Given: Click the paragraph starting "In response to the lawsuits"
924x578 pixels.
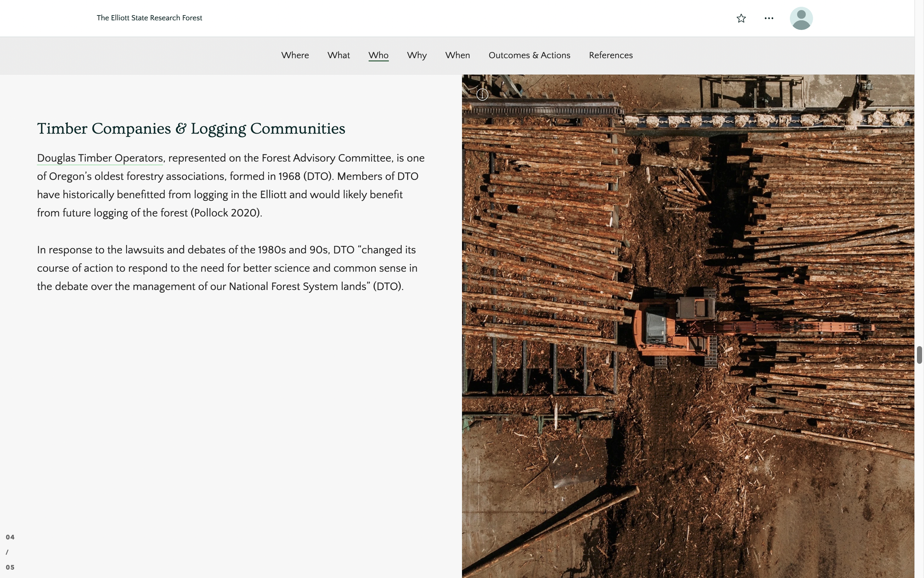Looking at the screenshot, I should point(227,268).
